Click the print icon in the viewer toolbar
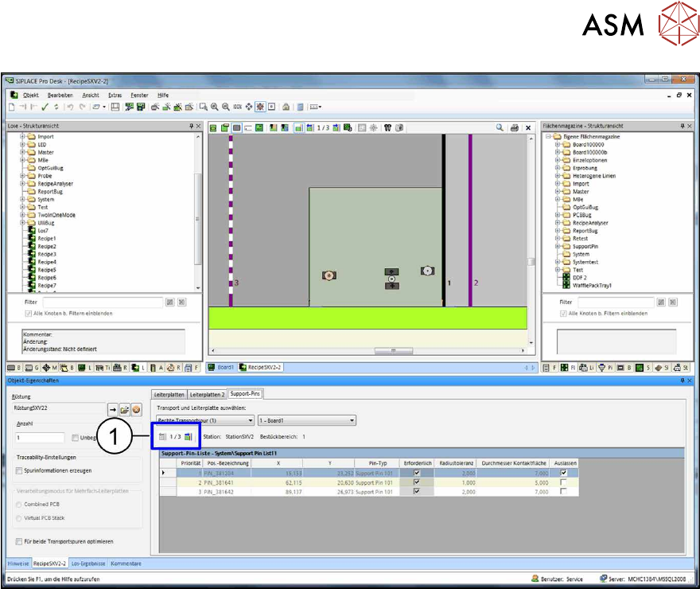 (515, 127)
